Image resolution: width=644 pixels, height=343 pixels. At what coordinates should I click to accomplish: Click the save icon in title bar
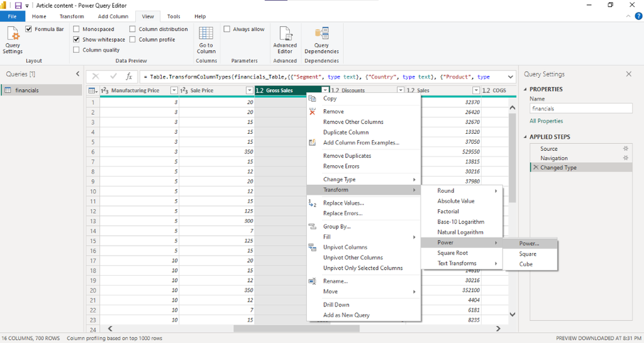click(x=18, y=6)
